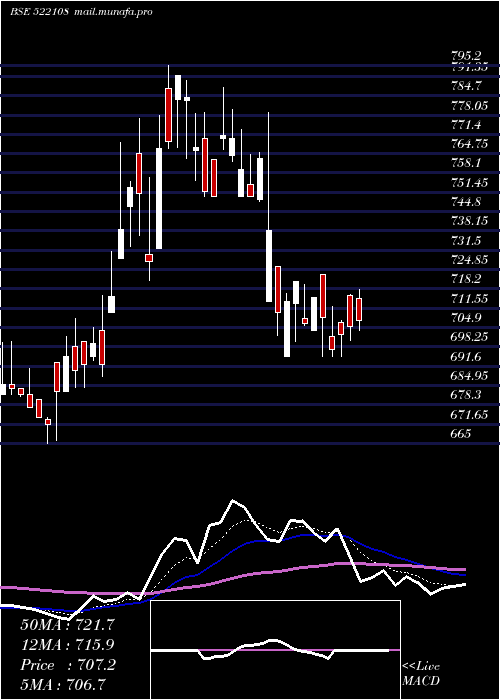Select the 738.15 price level label

(x=469, y=221)
